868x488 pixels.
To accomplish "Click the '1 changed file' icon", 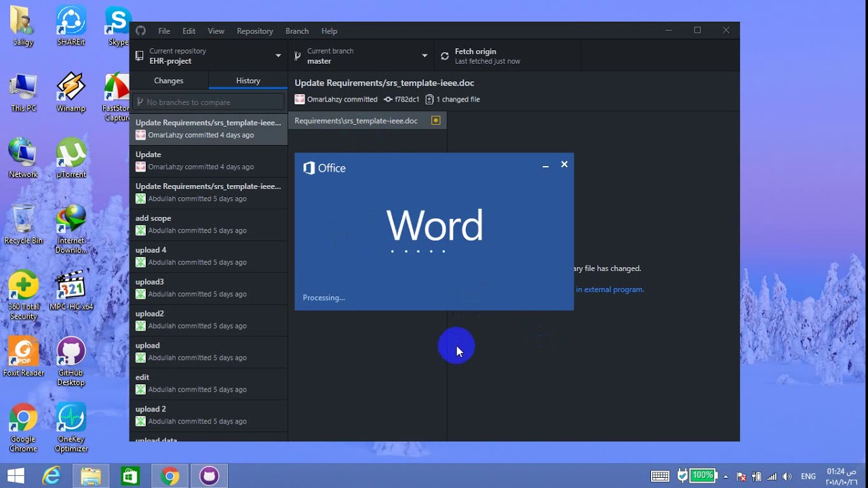I will 429,100.
